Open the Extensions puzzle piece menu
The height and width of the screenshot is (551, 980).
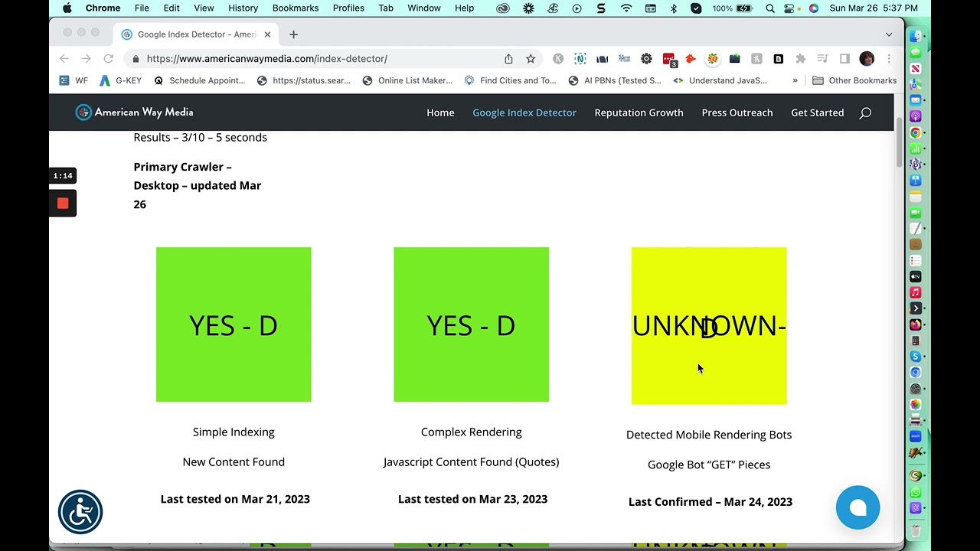pyautogui.click(x=801, y=59)
